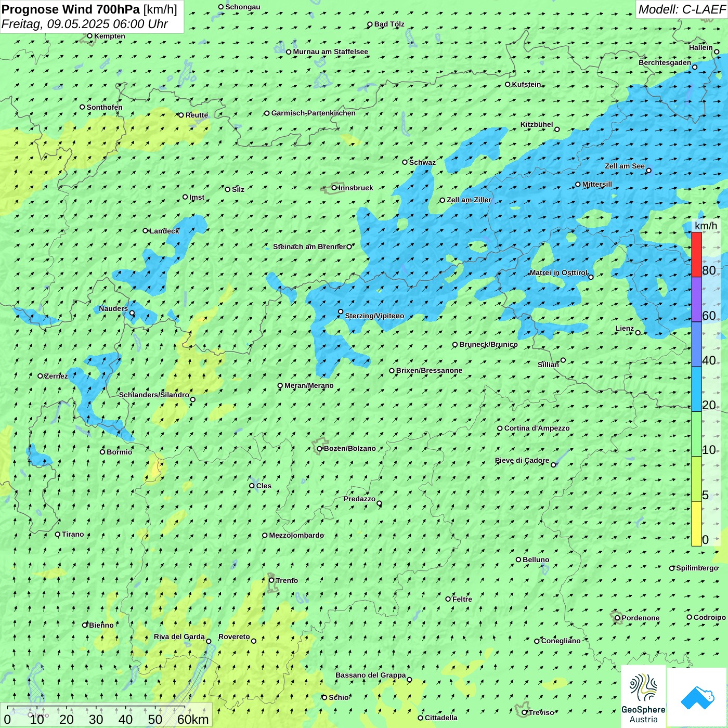728x728 pixels.
Task: Select the yellow 0–5 km/h legend band
Action: (x=696, y=523)
